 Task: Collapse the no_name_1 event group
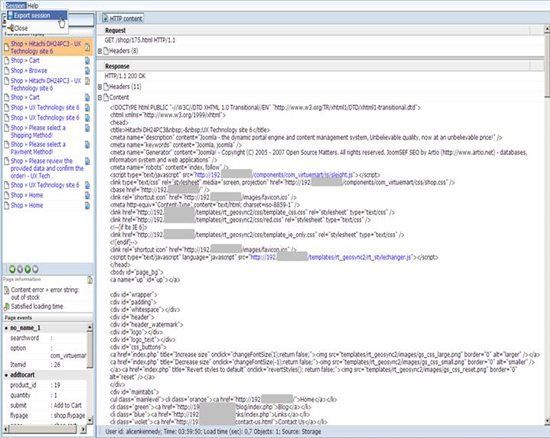click(6, 328)
